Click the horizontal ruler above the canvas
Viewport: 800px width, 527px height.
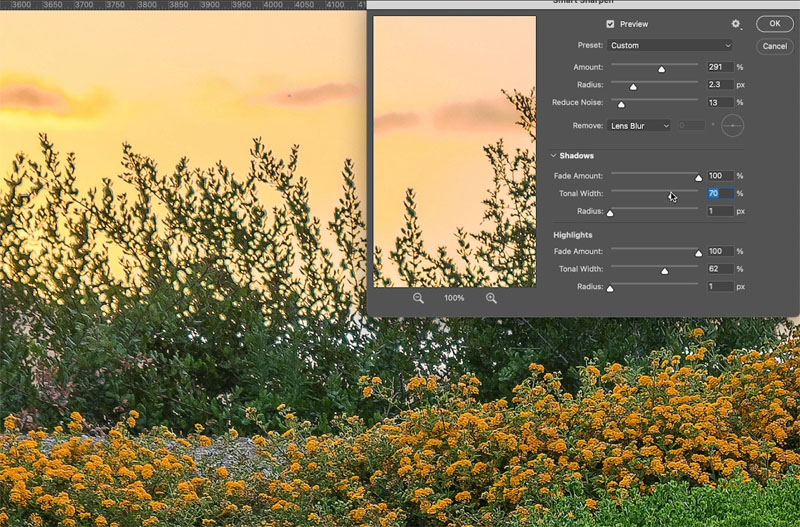[x=183, y=5]
